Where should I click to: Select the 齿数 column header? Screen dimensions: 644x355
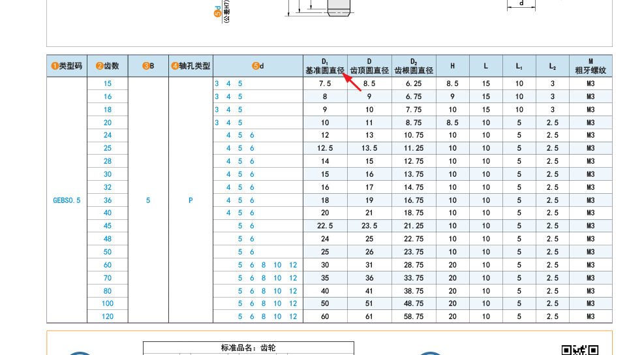tap(108, 66)
